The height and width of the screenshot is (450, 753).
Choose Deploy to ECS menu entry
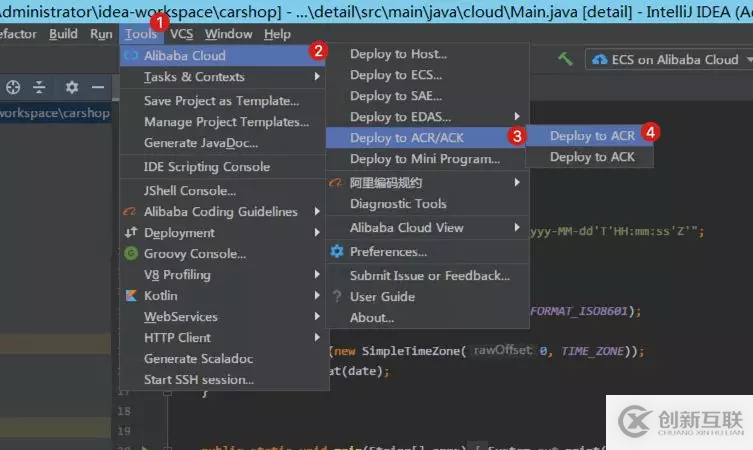point(395,75)
